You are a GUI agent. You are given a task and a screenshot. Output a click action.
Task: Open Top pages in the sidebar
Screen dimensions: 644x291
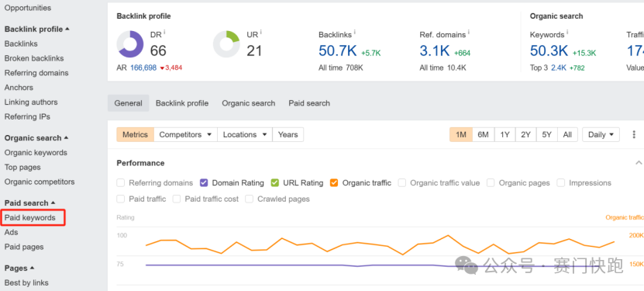coord(22,168)
